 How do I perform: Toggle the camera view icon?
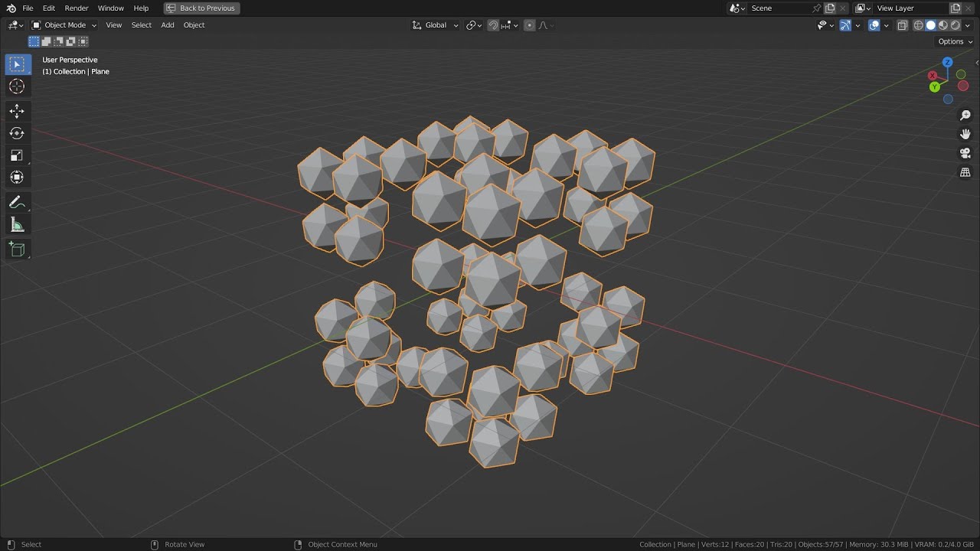tap(965, 153)
